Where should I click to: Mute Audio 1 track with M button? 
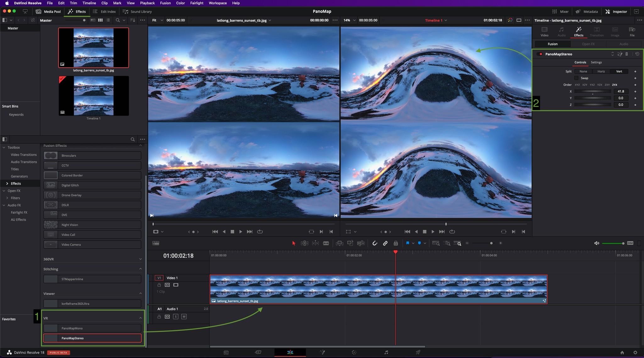click(x=184, y=316)
